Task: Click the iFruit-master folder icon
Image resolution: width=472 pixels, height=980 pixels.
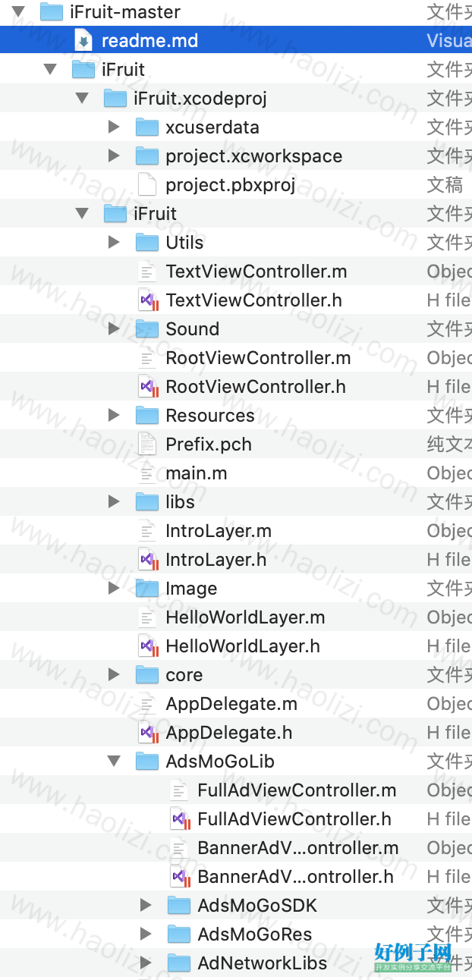Action: pyautogui.click(x=51, y=12)
